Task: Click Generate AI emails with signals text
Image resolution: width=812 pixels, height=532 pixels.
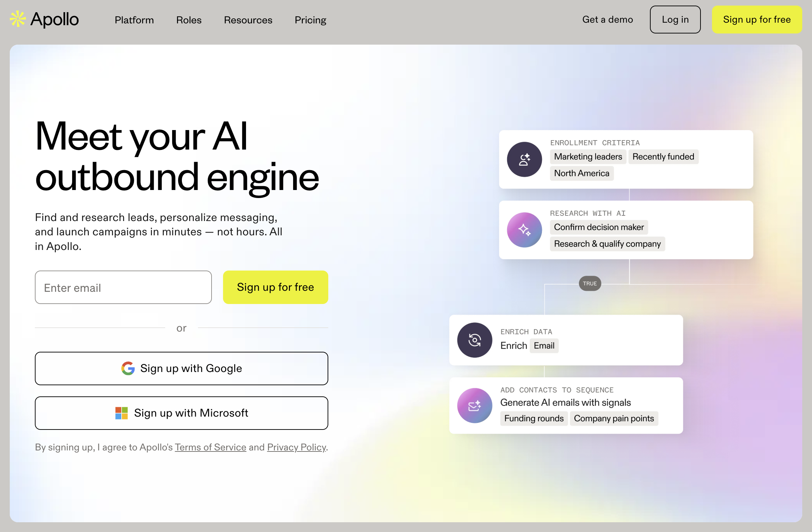Action: click(x=566, y=403)
